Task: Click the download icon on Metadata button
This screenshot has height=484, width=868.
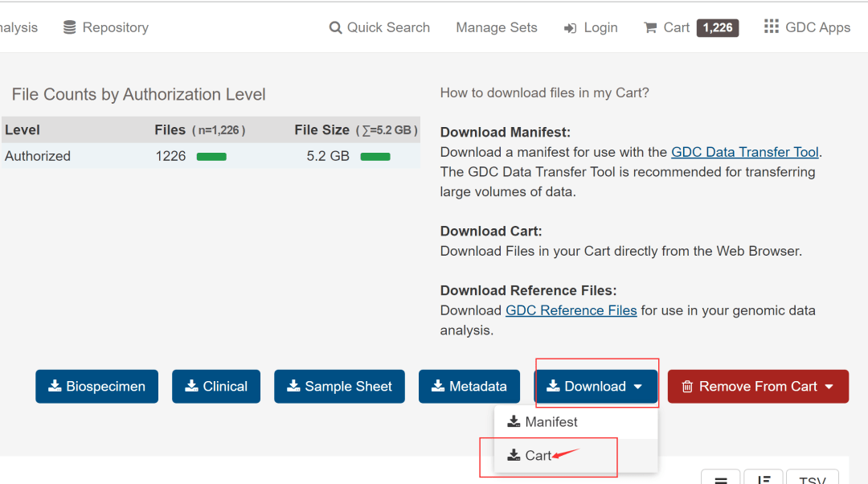Action: pyautogui.click(x=438, y=386)
